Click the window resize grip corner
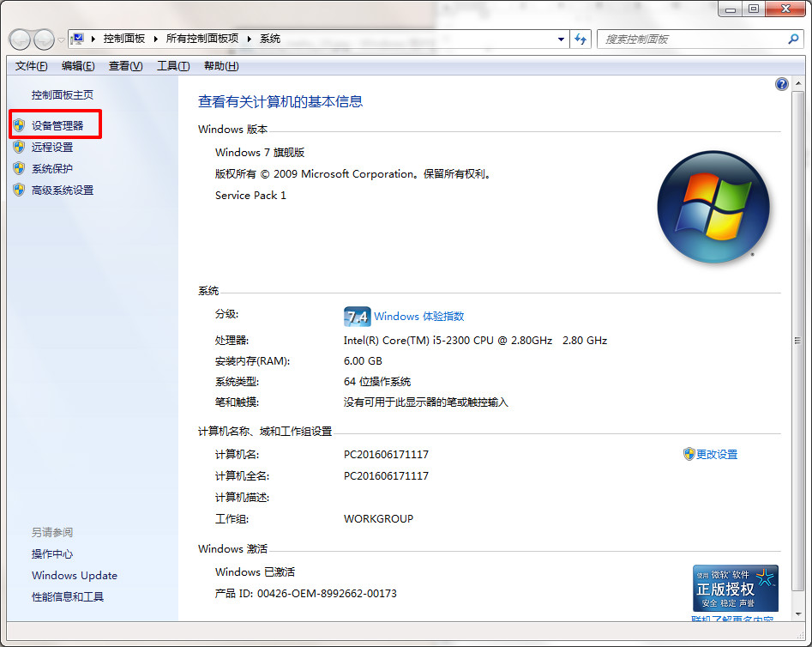The height and width of the screenshot is (647, 812). (x=801, y=635)
